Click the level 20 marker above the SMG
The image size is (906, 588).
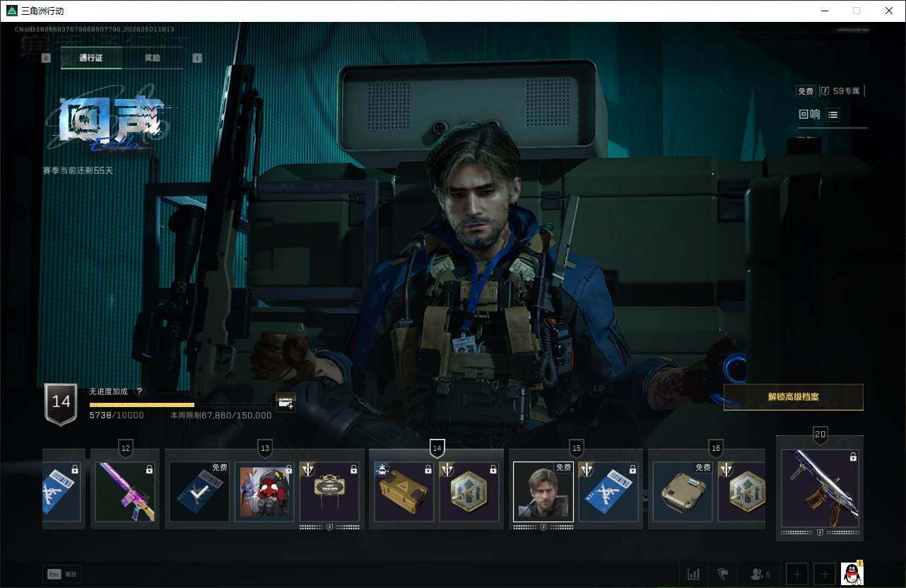(820, 435)
